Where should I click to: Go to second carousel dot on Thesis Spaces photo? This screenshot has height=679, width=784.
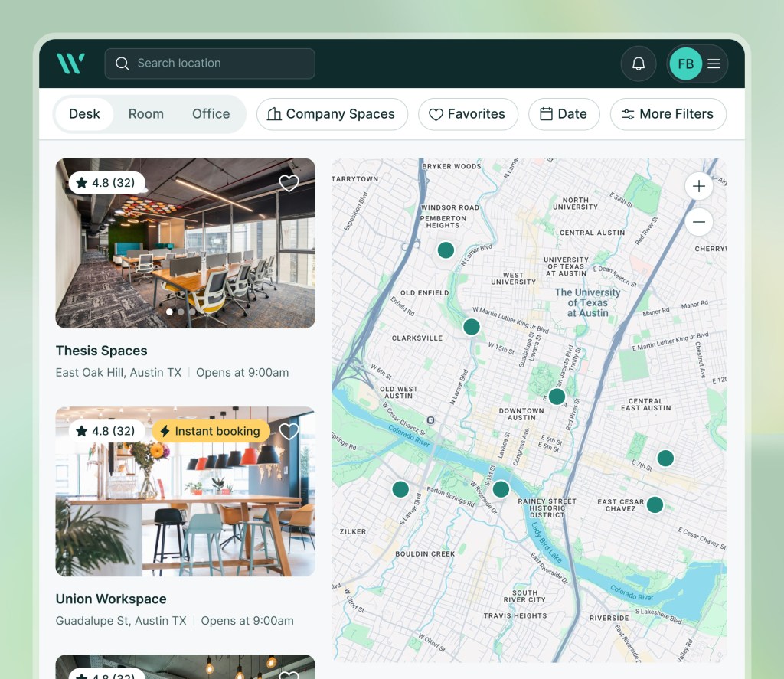(181, 312)
